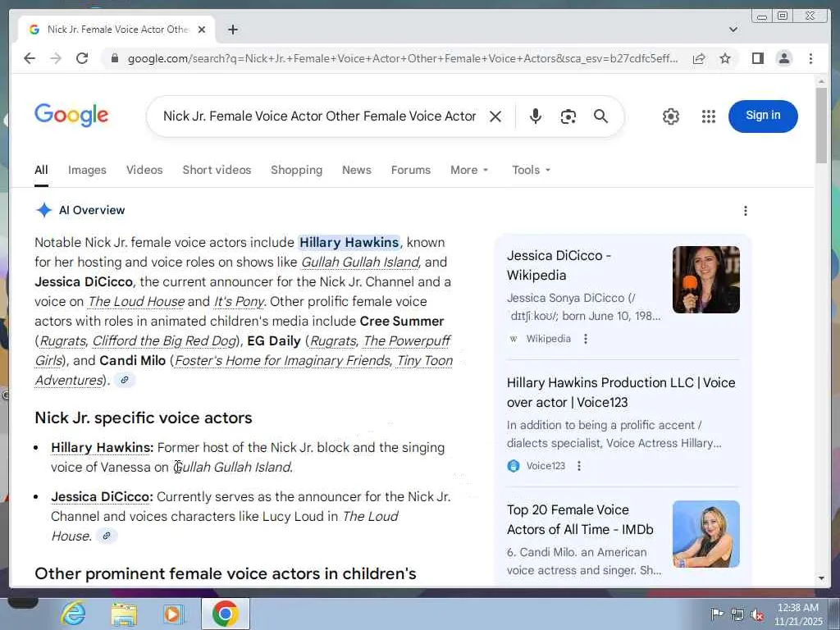This screenshot has height=630, width=840.
Task: Switch to the Images tab
Action: pyautogui.click(x=87, y=170)
